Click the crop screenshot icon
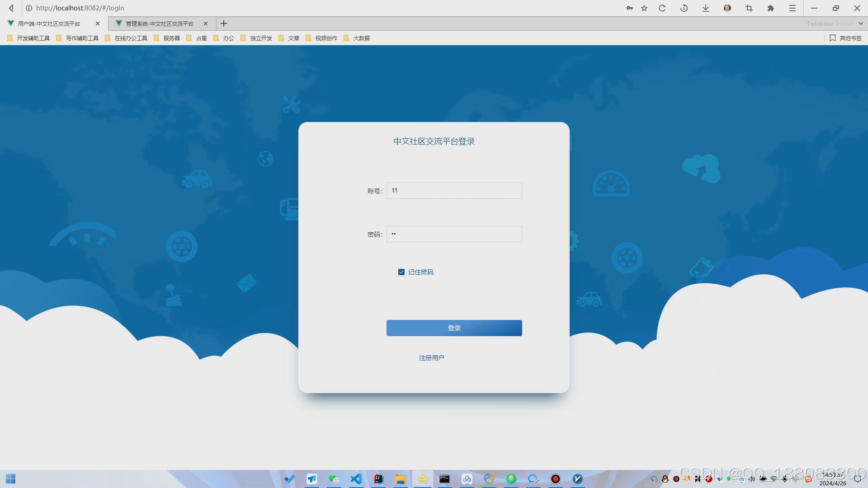This screenshot has height=488, width=868. tap(749, 8)
